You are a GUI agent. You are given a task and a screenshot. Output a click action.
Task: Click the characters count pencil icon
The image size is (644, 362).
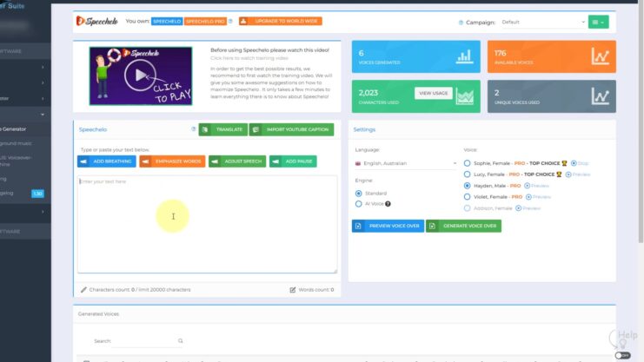(83, 290)
